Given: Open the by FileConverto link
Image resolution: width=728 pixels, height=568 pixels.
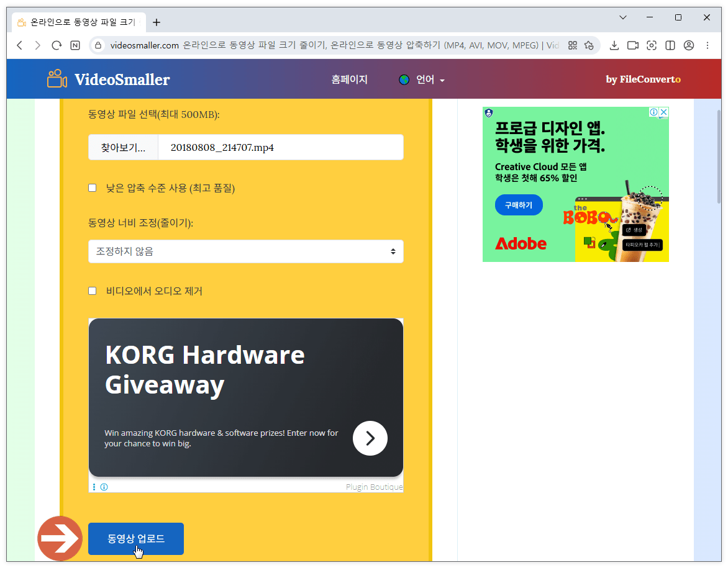Looking at the screenshot, I should [643, 79].
